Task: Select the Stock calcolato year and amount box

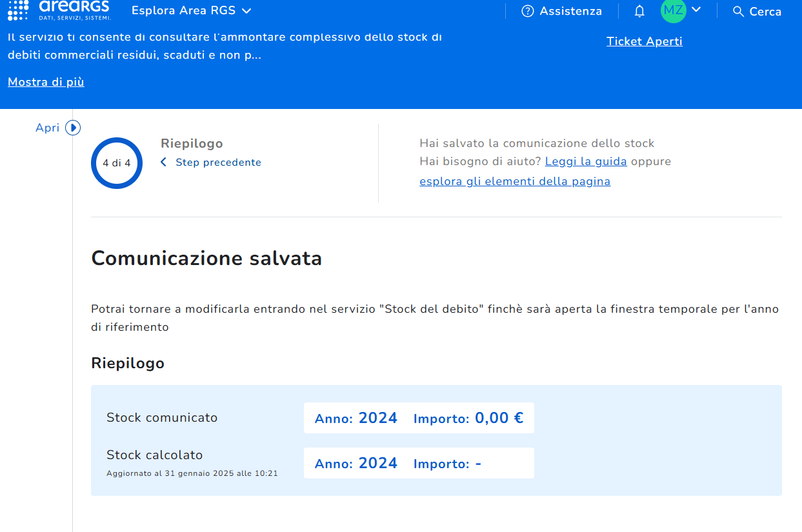Action: (x=419, y=463)
